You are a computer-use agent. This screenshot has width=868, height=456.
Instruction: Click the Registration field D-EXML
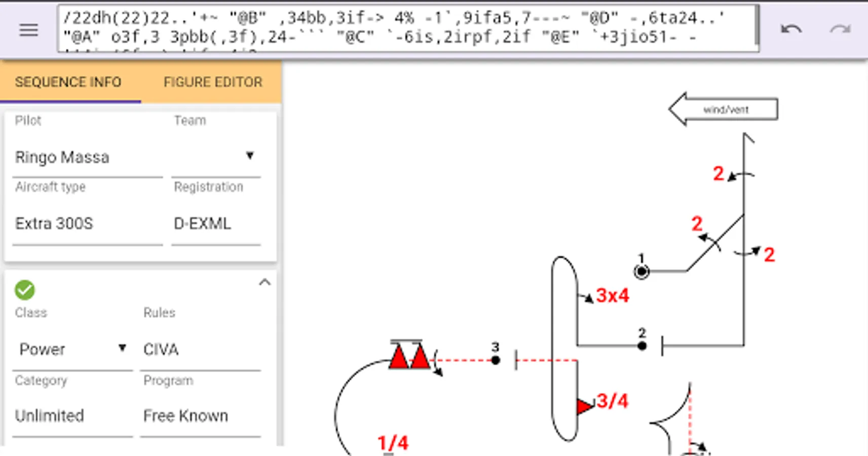tap(216, 223)
